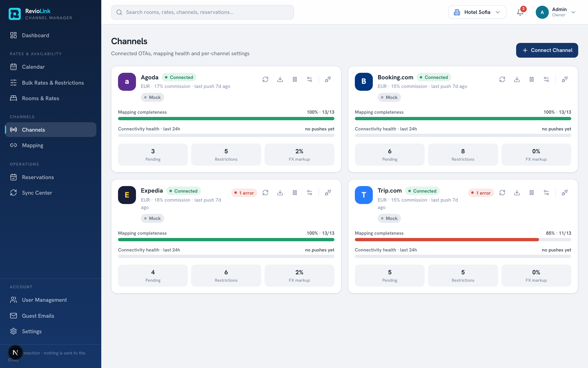588x368 pixels.
Task: Click Agoda mapping completeness progress bar
Action: (x=226, y=119)
